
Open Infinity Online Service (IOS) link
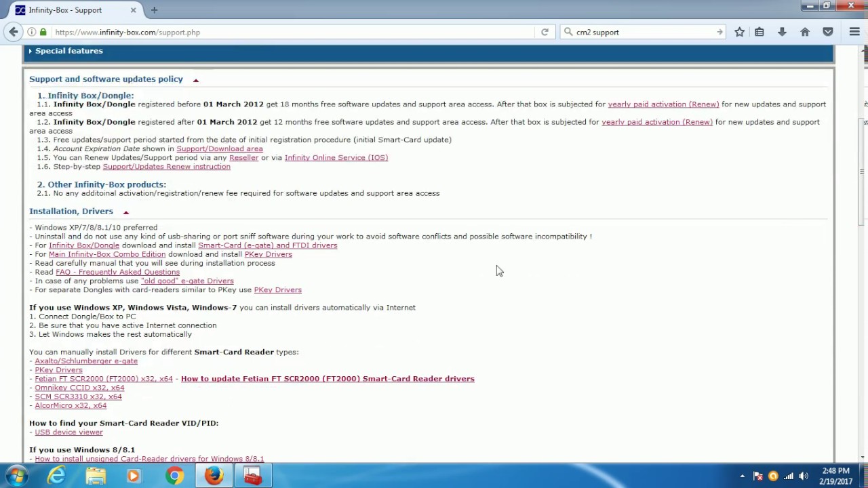click(336, 157)
